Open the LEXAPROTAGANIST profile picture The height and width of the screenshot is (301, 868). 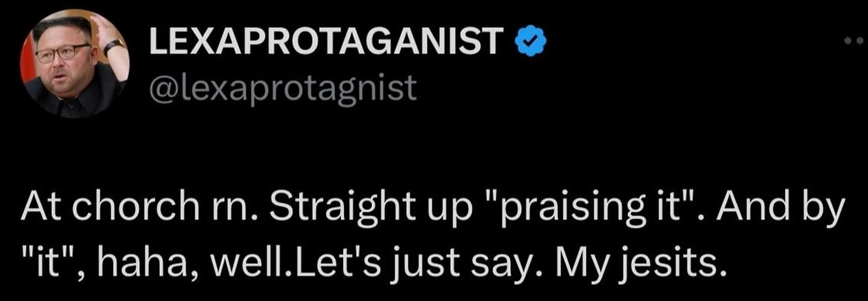tap(75, 63)
